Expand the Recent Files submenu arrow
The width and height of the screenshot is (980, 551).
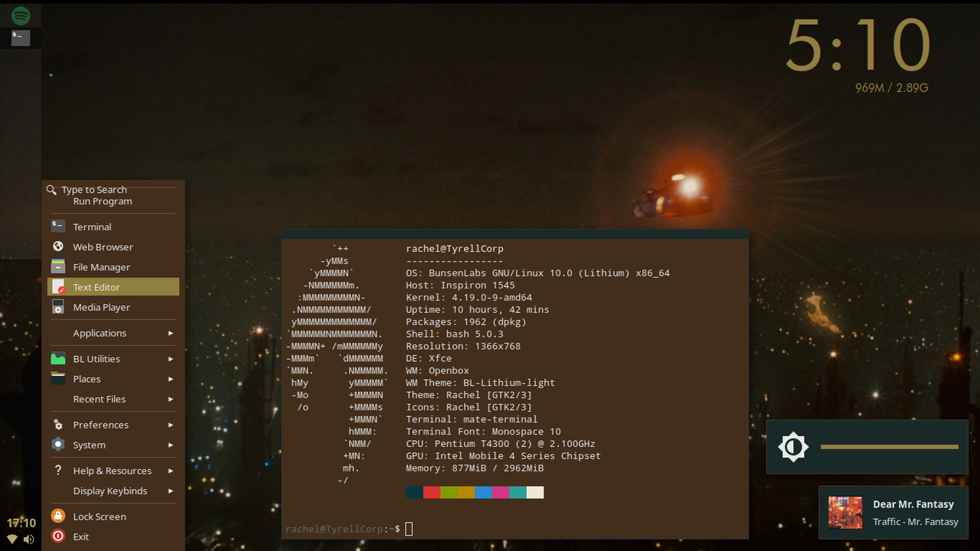tap(171, 399)
